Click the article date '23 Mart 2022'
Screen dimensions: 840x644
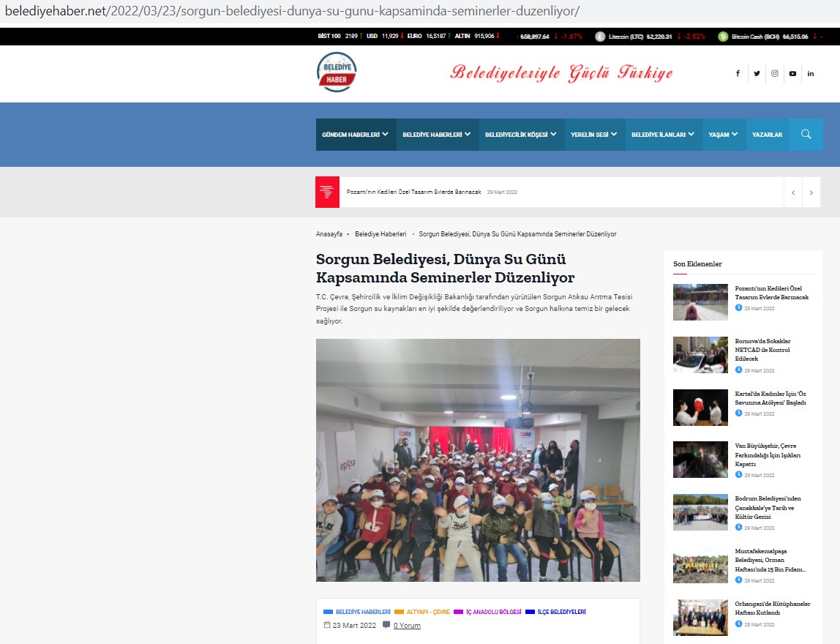(354, 625)
